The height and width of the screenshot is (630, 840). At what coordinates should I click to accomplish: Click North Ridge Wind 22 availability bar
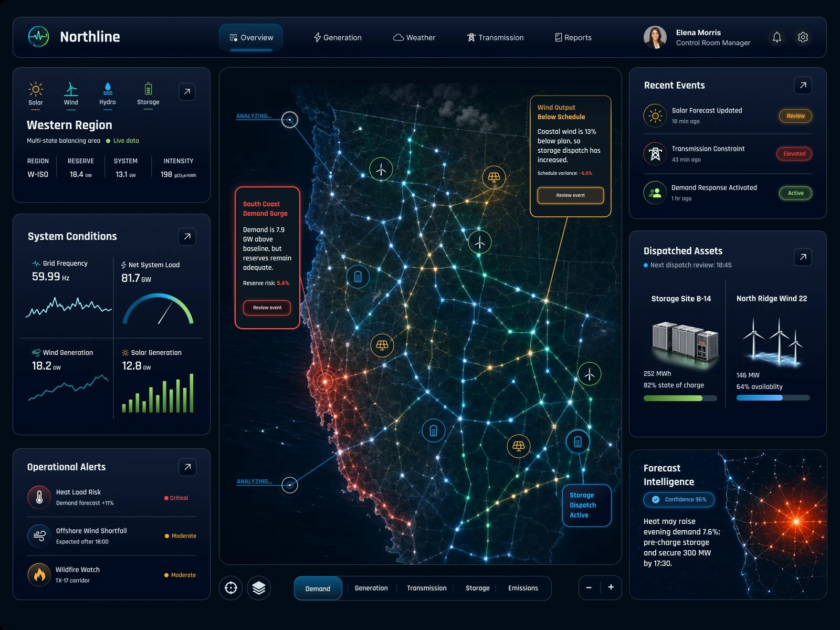[773, 398]
